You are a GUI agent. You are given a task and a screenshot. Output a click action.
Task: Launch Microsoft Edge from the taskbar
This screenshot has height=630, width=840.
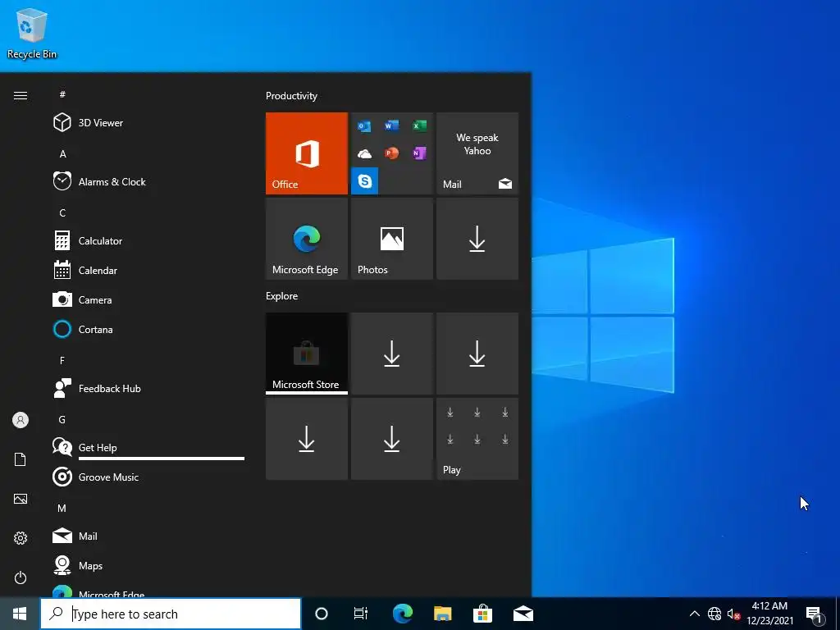click(402, 614)
